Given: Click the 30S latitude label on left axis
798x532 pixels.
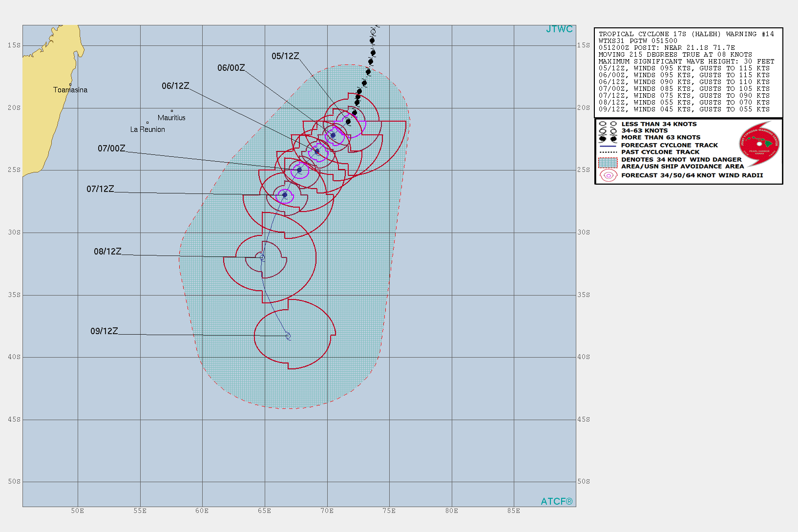Looking at the screenshot, I should point(14,233).
